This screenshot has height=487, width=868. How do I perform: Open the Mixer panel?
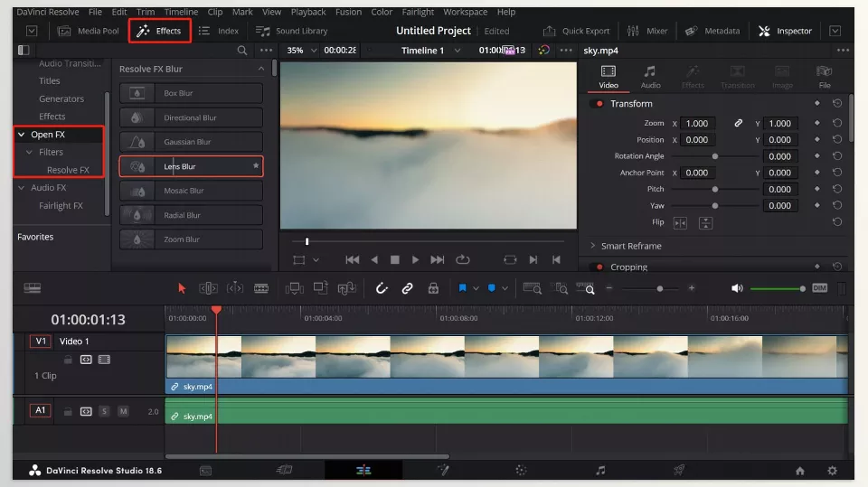(x=647, y=31)
